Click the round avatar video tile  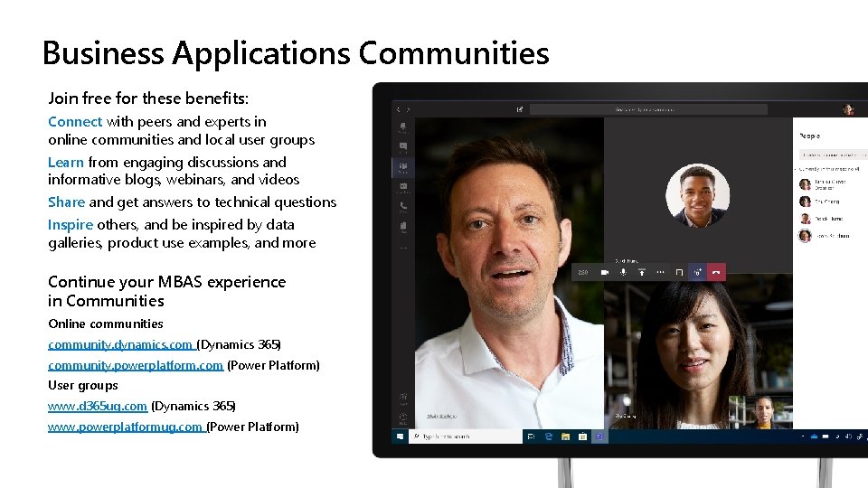[697, 195]
